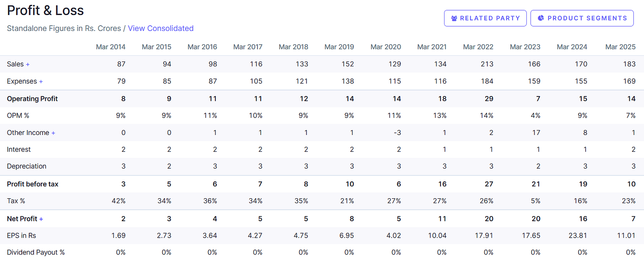This screenshot has width=644, height=262.
Task: Click the Mar 2019 column header
Action: point(339,47)
